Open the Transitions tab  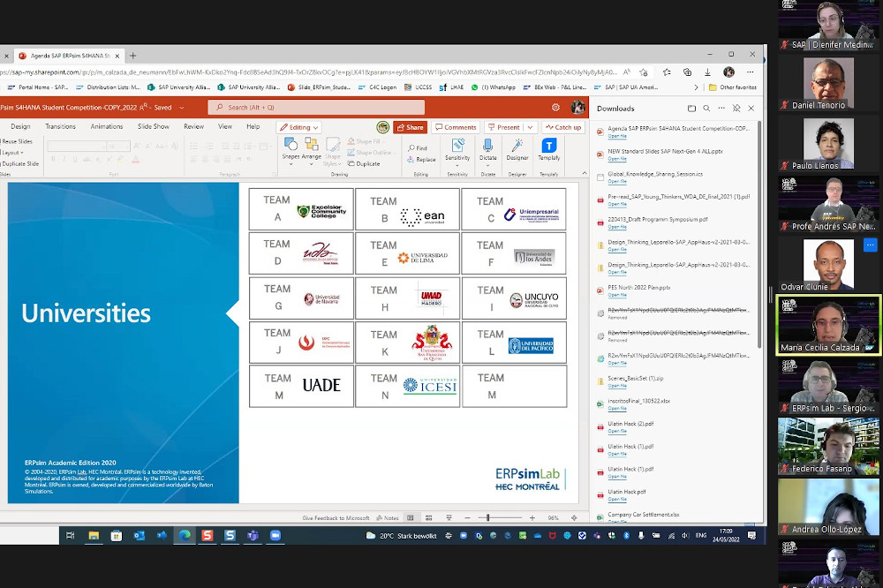click(60, 126)
